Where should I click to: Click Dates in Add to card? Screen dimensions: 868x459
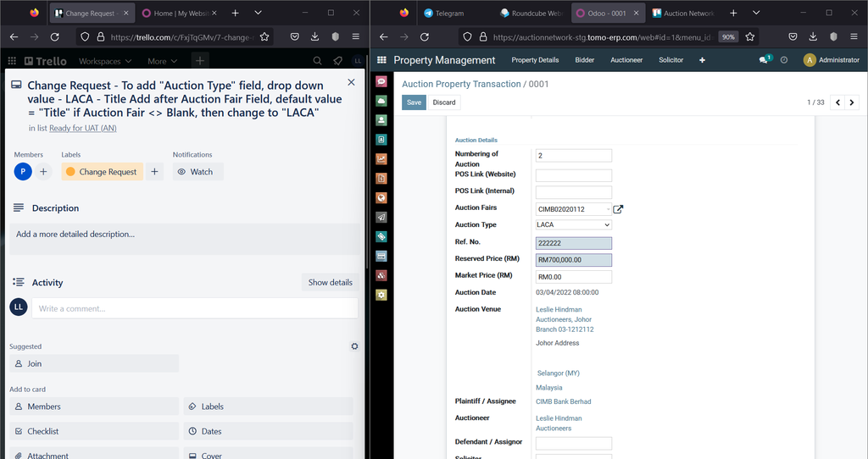pyautogui.click(x=268, y=431)
